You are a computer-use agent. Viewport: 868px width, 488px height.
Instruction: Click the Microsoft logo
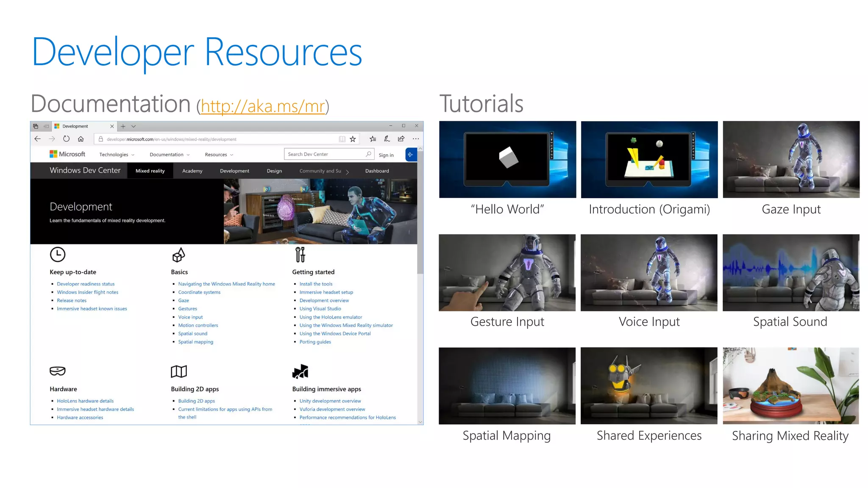(x=67, y=154)
